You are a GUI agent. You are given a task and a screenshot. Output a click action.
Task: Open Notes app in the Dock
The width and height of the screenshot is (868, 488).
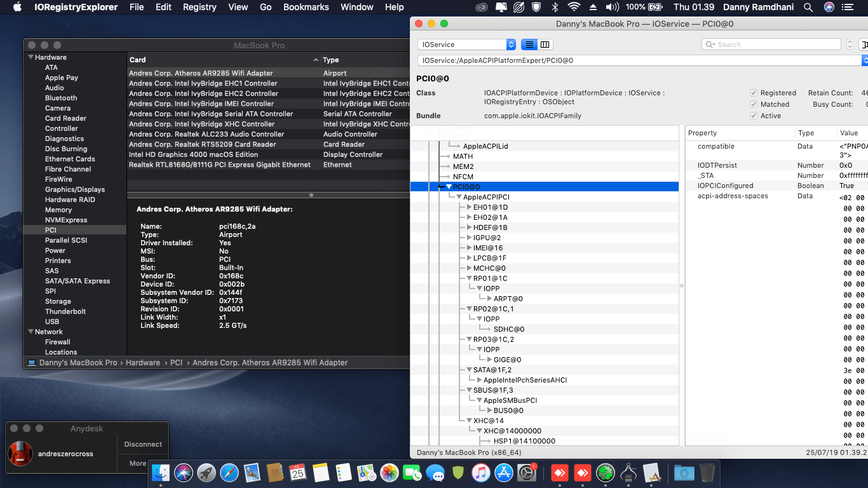pos(320,472)
